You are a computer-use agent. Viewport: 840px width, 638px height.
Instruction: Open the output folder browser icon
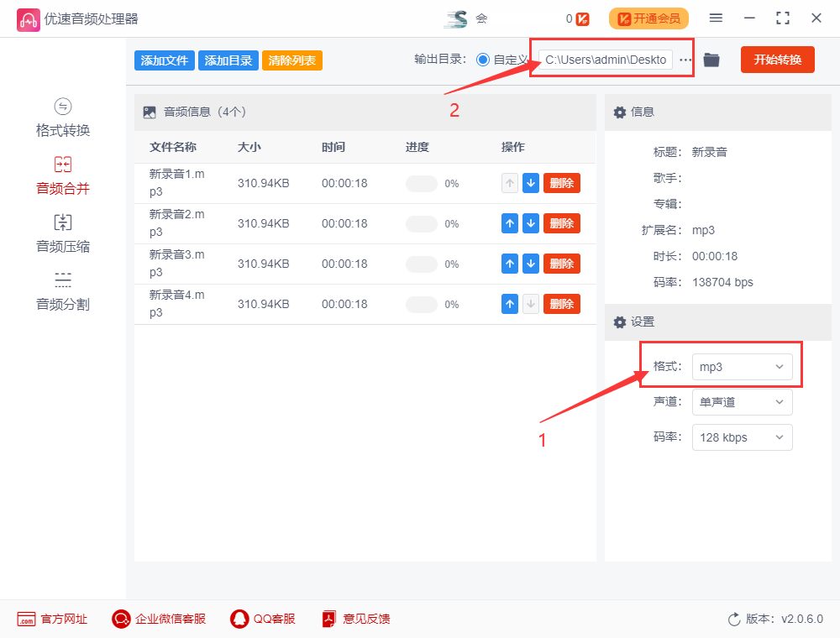tap(711, 60)
